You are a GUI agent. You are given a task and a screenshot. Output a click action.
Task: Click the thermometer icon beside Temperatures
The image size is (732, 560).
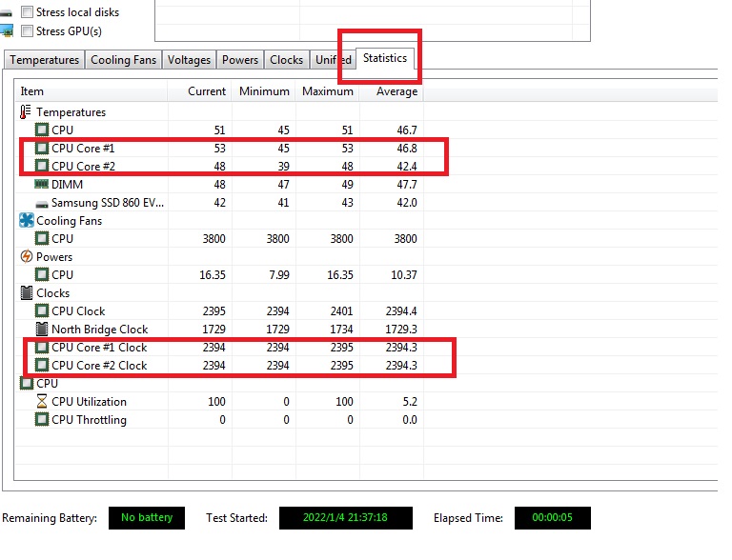(26, 112)
